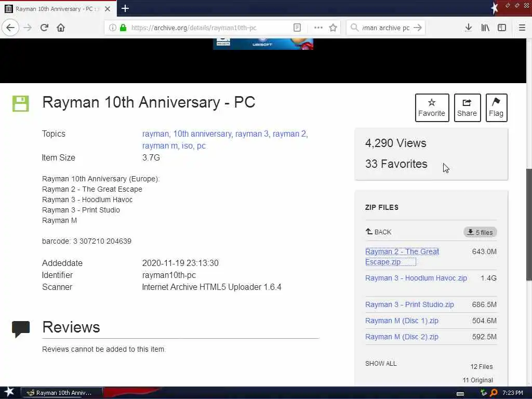
Task: Click the search box text field
Action: [386, 28]
